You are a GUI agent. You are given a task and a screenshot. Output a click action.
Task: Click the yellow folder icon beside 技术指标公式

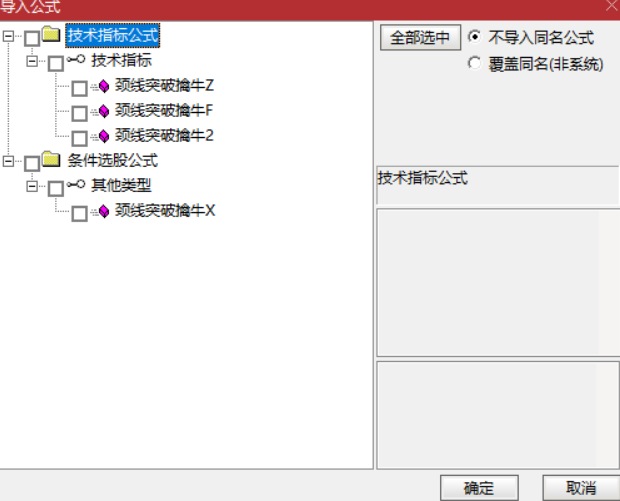point(51,34)
